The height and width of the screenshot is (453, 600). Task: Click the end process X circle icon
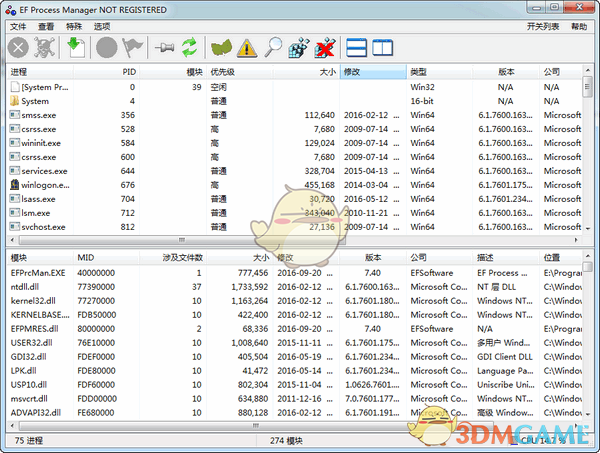[18, 48]
